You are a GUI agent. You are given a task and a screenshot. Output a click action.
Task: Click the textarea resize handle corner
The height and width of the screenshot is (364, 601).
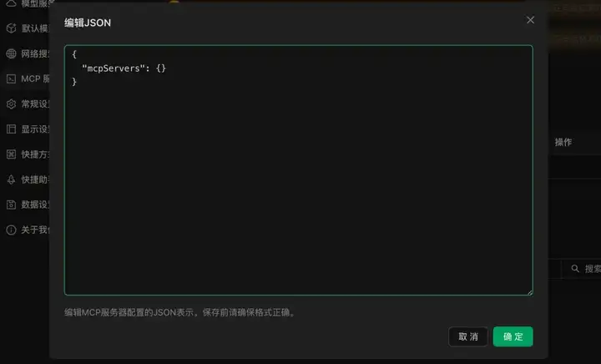[x=530, y=292]
